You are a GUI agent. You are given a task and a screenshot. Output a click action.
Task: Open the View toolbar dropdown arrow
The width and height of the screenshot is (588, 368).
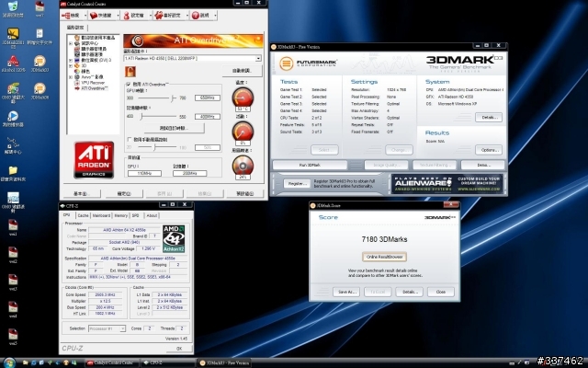point(85,16)
